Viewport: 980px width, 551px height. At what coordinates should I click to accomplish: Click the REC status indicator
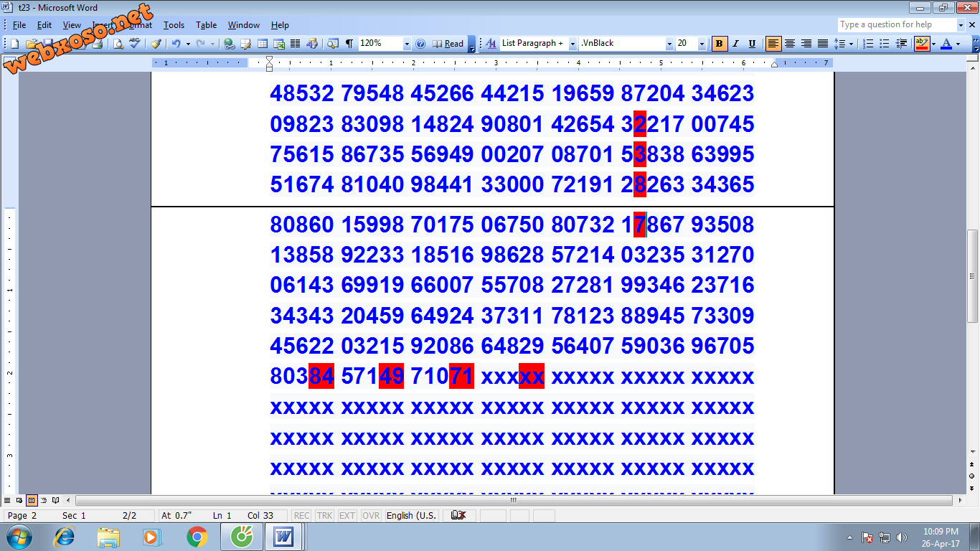coord(302,516)
